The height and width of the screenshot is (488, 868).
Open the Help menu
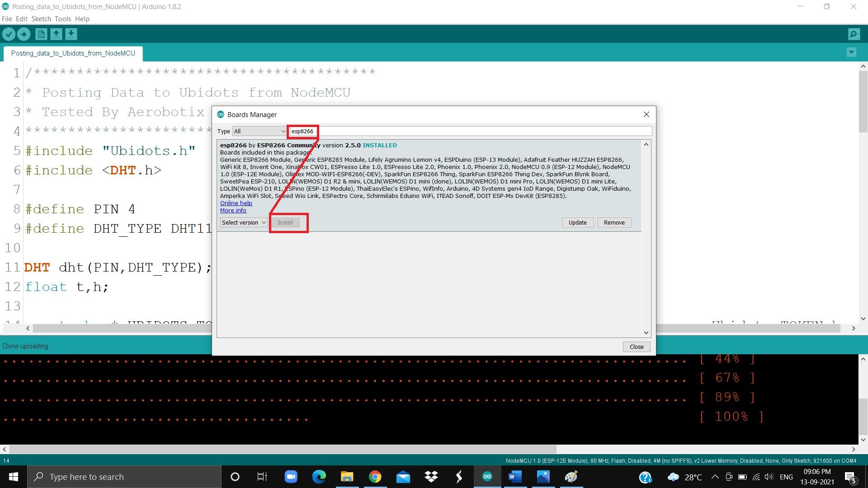point(82,19)
